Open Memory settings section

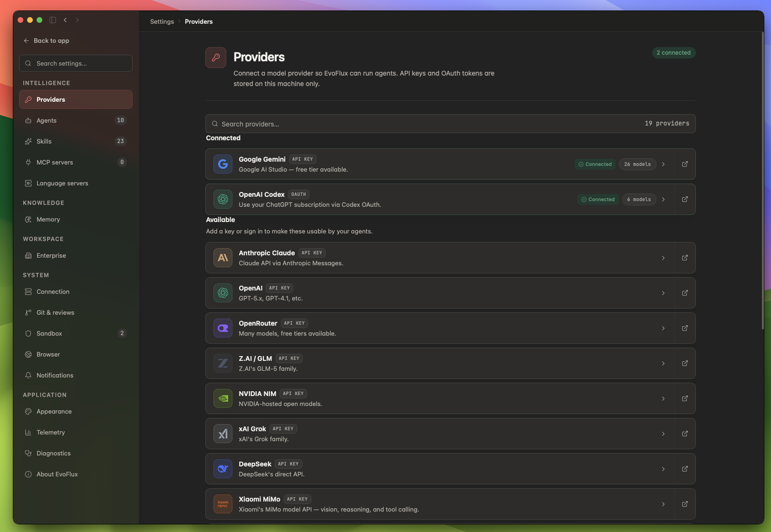click(76, 219)
